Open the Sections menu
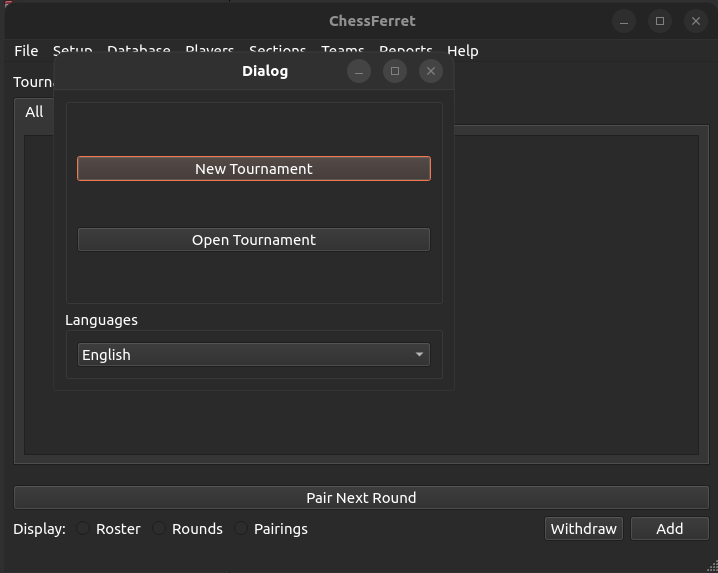 coord(277,49)
